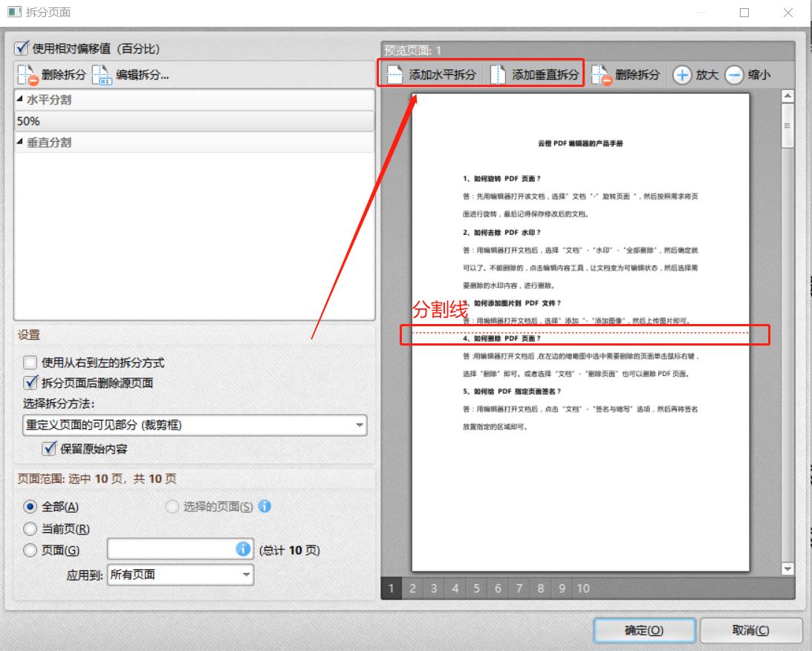Click info icon beside 选择的页面

[264, 506]
